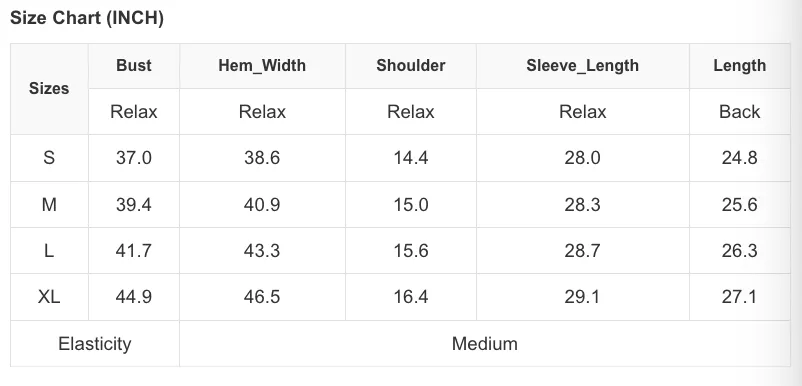Image resolution: width=802 pixels, height=386 pixels.
Task: Select the Back subheader under Length
Action: click(740, 111)
